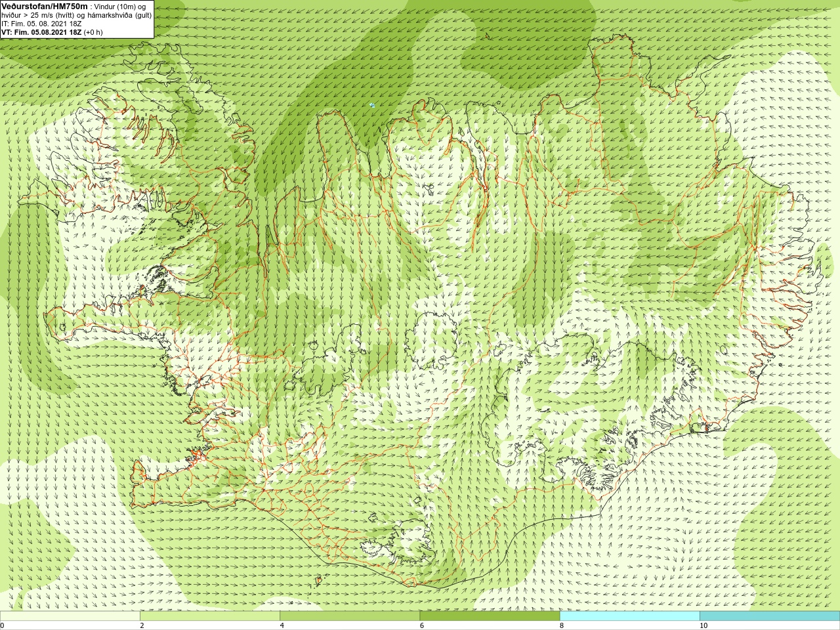Click the 4–6 m/s medium green legend swatch

(350, 616)
